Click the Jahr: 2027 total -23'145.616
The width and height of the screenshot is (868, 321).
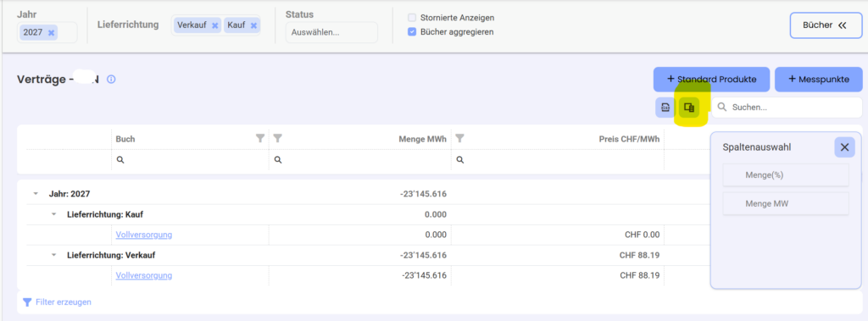(423, 194)
